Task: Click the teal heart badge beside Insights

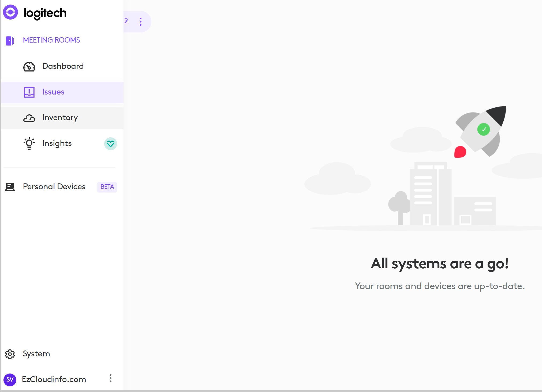Action: [110, 144]
